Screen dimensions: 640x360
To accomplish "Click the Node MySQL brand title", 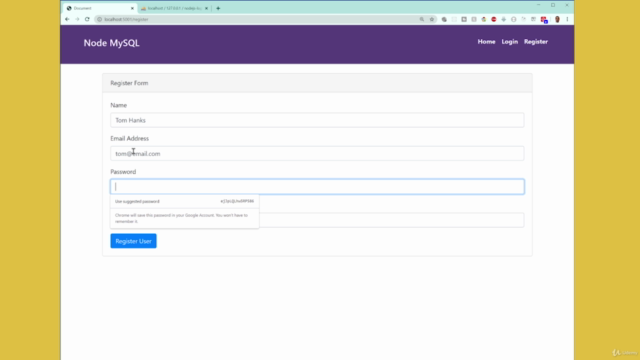I will click(111, 43).
